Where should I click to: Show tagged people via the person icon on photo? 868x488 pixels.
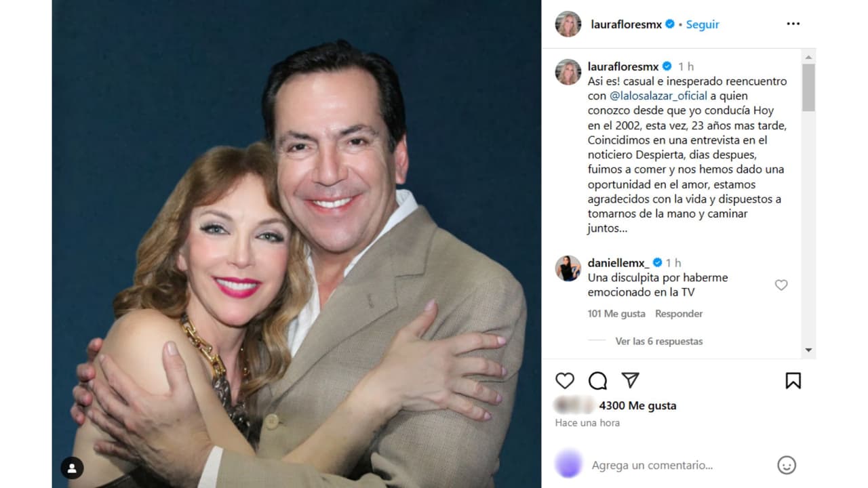pos(71,468)
